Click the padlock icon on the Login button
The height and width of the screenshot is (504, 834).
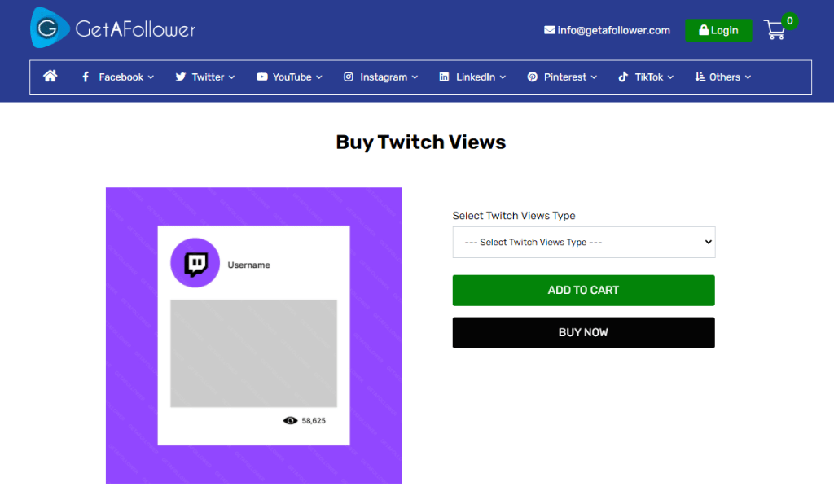pyautogui.click(x=705, y=29)
